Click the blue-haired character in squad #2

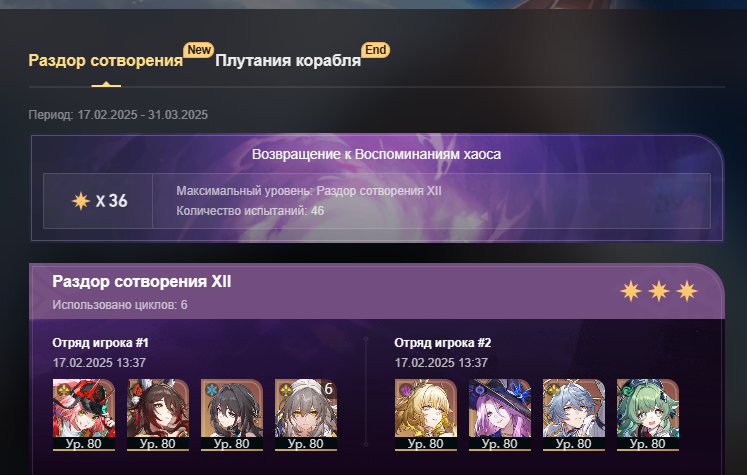coord(574,414)
